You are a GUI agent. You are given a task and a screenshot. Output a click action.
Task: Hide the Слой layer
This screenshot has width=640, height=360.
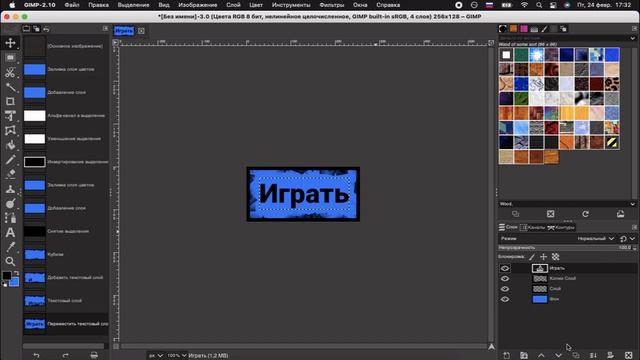pos(505,289)
